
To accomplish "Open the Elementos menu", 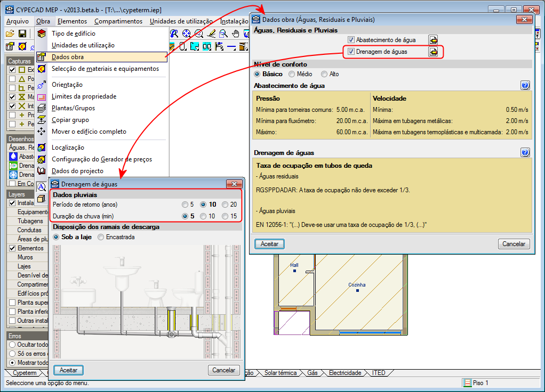I will (x=72, y=21).
